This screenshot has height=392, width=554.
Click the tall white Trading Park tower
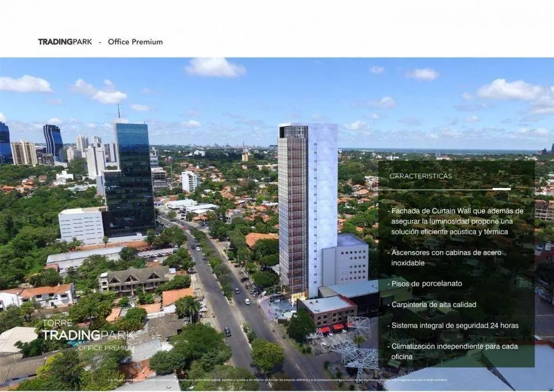pos(308,208)
